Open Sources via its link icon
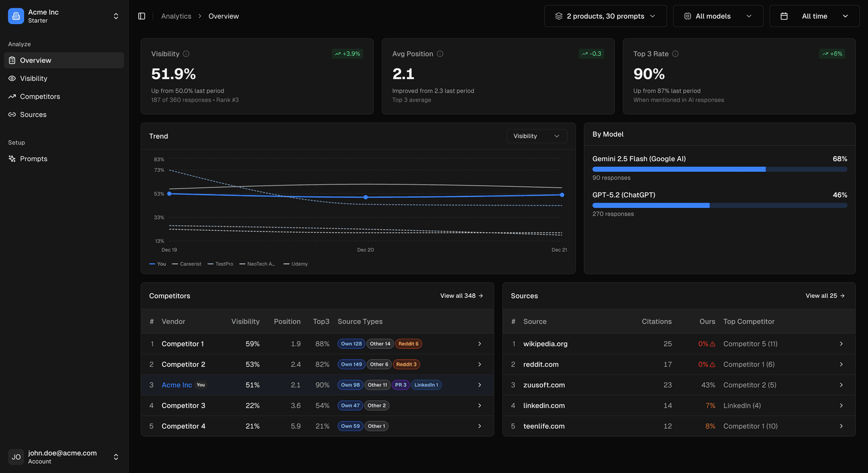 coord(13,114)
